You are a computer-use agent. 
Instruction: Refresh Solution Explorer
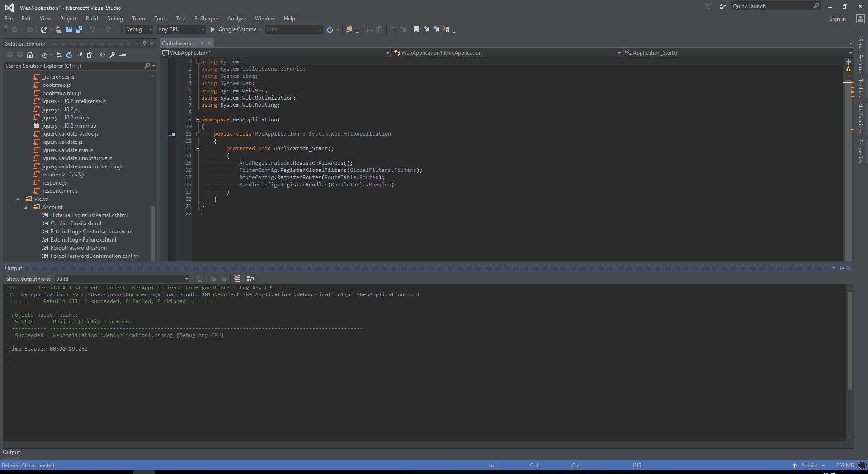tap(69, 55)
